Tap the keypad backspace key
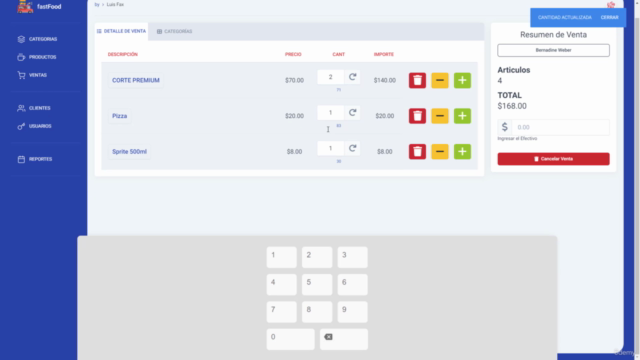640x360 pixels. tap(344, 339)
